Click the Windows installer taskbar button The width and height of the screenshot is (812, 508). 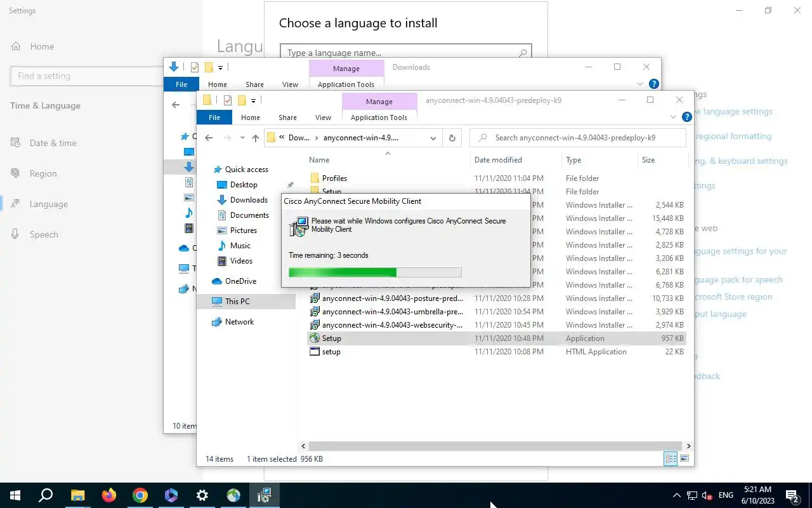pos(265,495)
